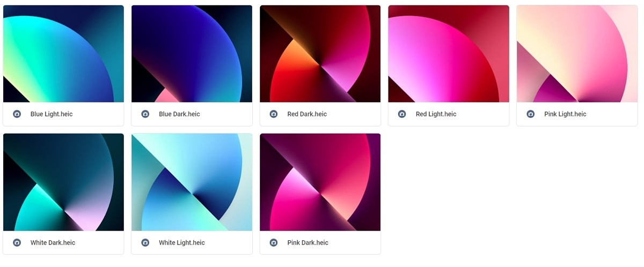Open the Pink Light wallpaper thumbnail
644x267 pixels.
tap(577, 54)
